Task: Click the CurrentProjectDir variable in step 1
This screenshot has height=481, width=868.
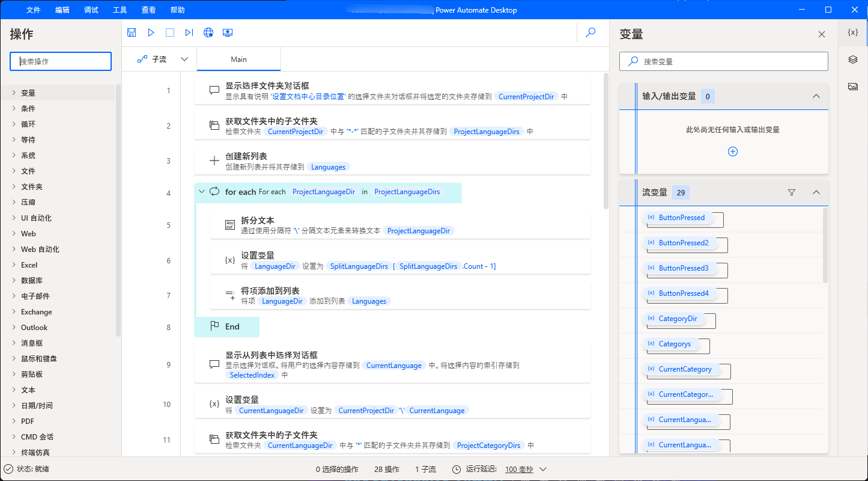Action: 527,96
